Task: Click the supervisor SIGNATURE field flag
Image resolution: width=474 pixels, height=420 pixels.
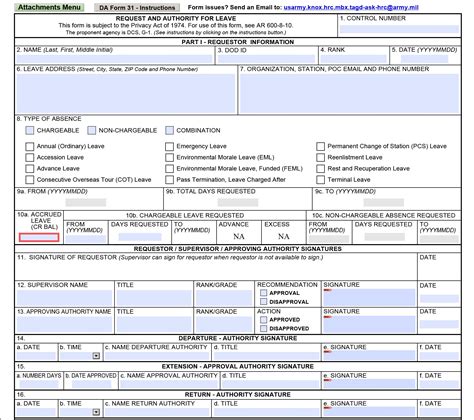Action: point(327,290)
